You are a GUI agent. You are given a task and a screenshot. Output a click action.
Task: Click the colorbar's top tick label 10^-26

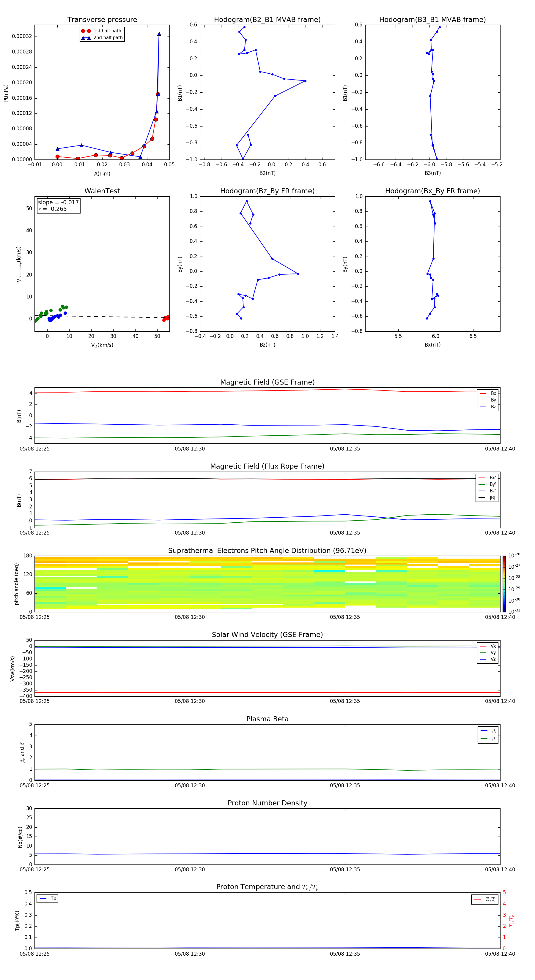[x=514, y=555]
